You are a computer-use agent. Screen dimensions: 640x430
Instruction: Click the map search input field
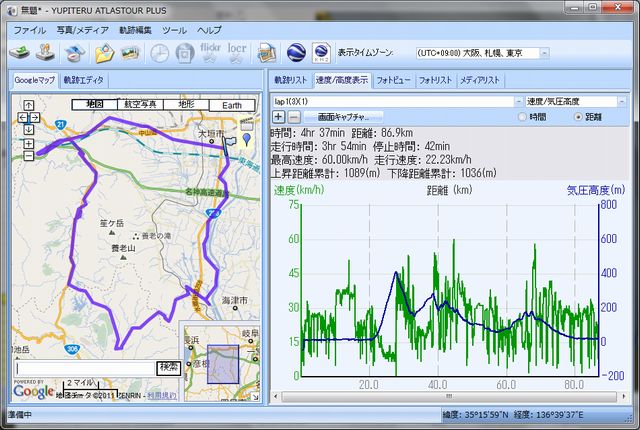tap(85, 368)
